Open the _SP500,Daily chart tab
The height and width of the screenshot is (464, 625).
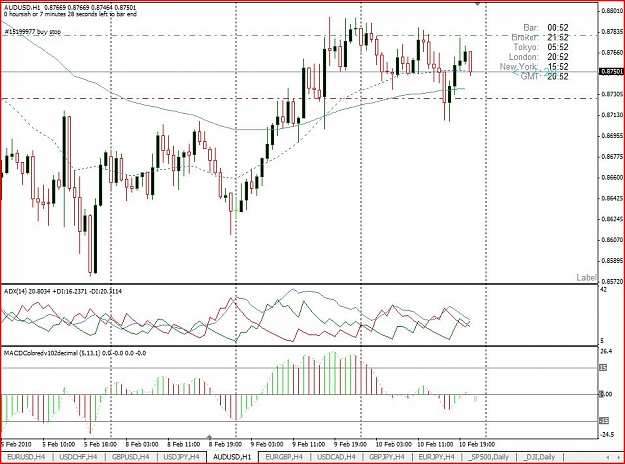(x=488, y=457)
